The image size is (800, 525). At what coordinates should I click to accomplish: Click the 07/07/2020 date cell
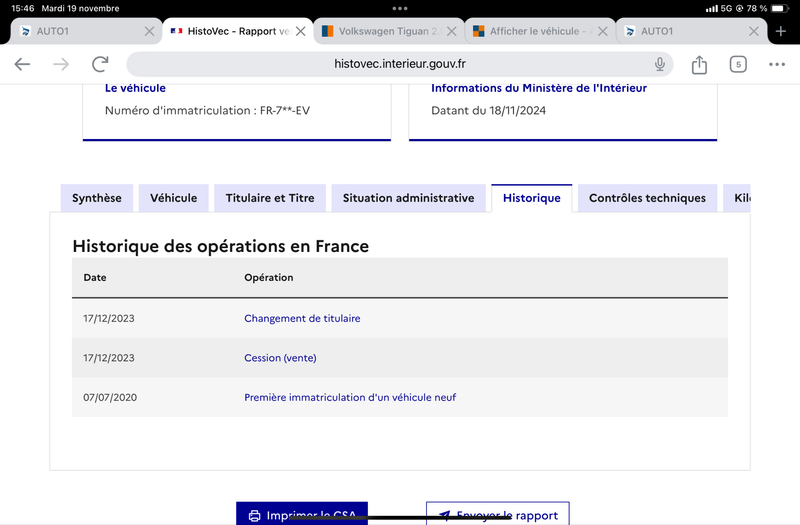(110, 397)
